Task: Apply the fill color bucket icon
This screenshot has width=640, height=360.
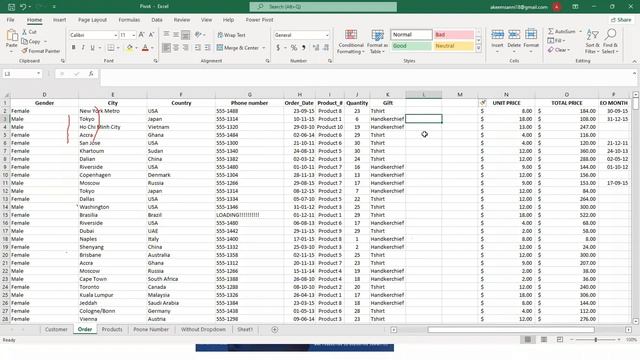Action: pos(130,48)
